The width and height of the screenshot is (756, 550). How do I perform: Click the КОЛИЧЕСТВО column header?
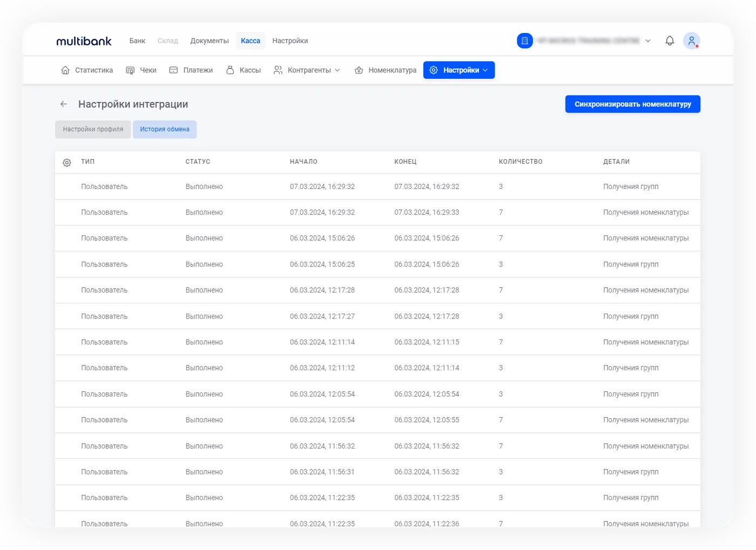point(521,162)
